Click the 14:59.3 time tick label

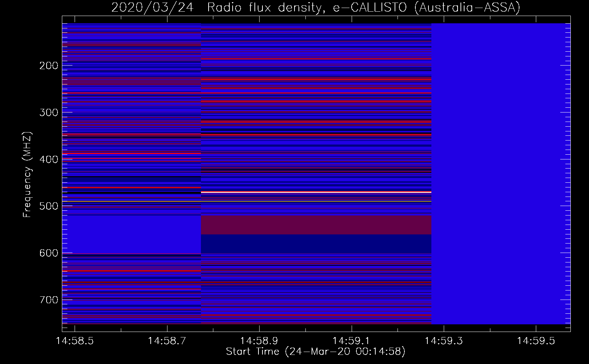click(443, 341)
